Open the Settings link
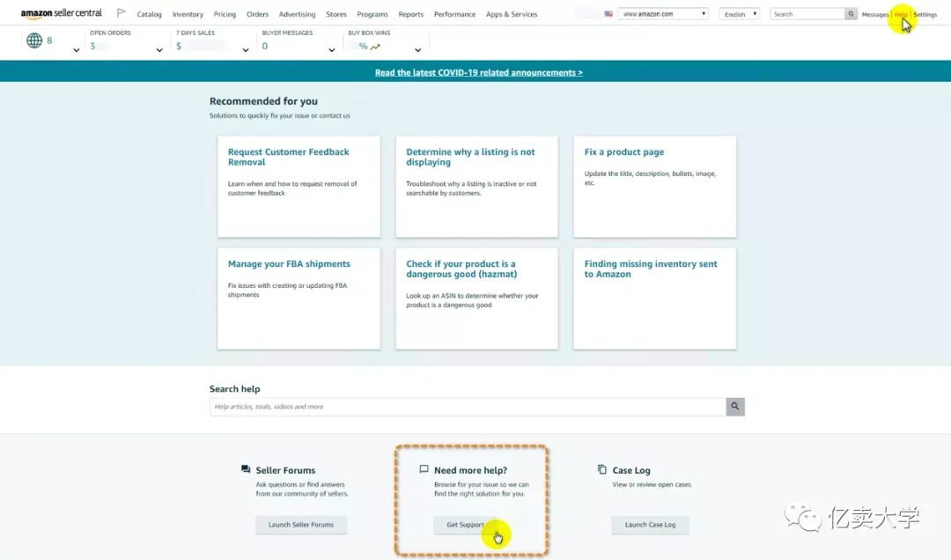Viewport: 951px width, 560px height. [925, 14]
